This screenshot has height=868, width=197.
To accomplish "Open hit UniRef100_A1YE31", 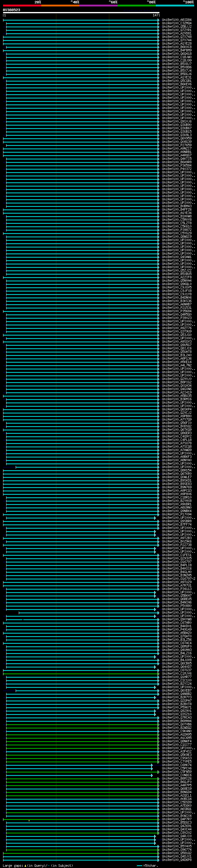I will pos(177,78).
